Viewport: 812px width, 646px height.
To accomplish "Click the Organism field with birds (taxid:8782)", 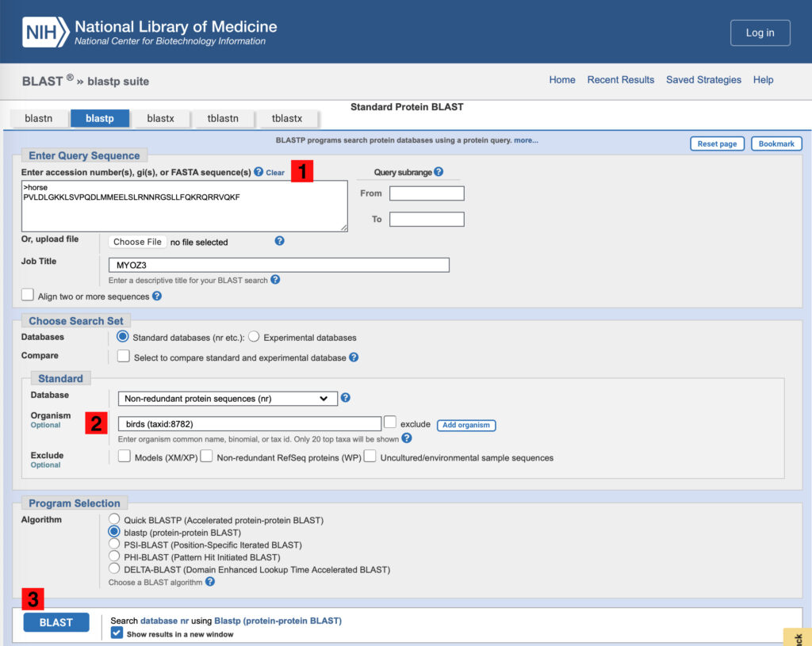I will coord(250,424).
